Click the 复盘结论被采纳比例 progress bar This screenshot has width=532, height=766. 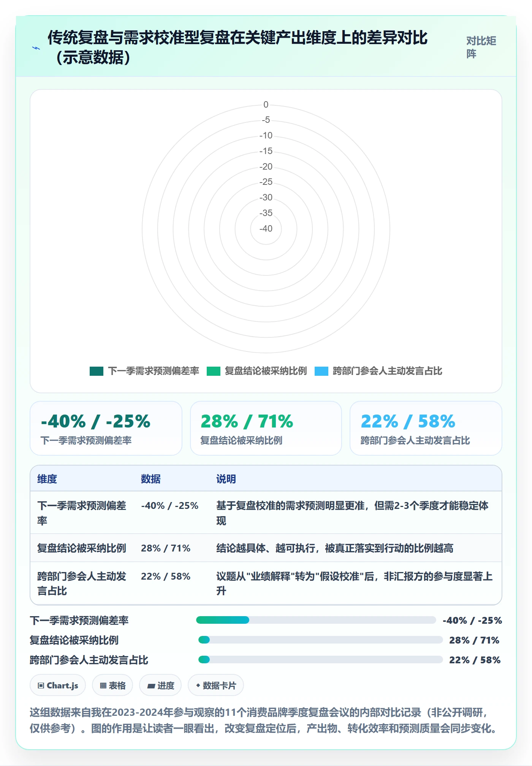321,640
